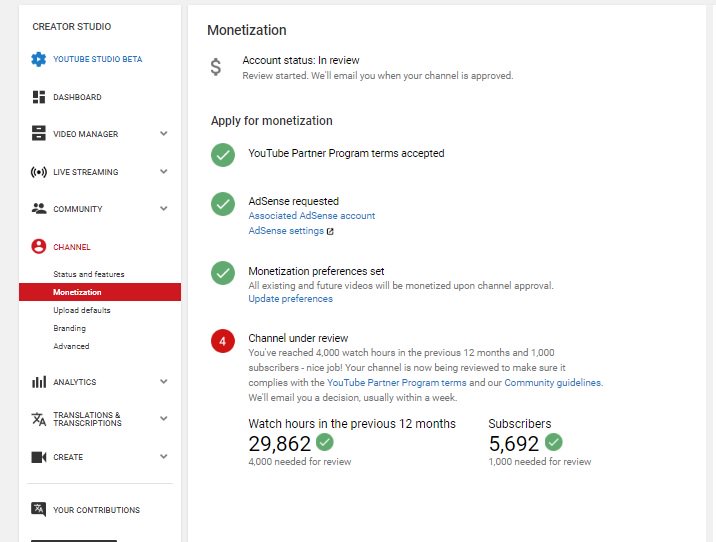
Task: Click the Video Manager icon
Action: point(39,133)
